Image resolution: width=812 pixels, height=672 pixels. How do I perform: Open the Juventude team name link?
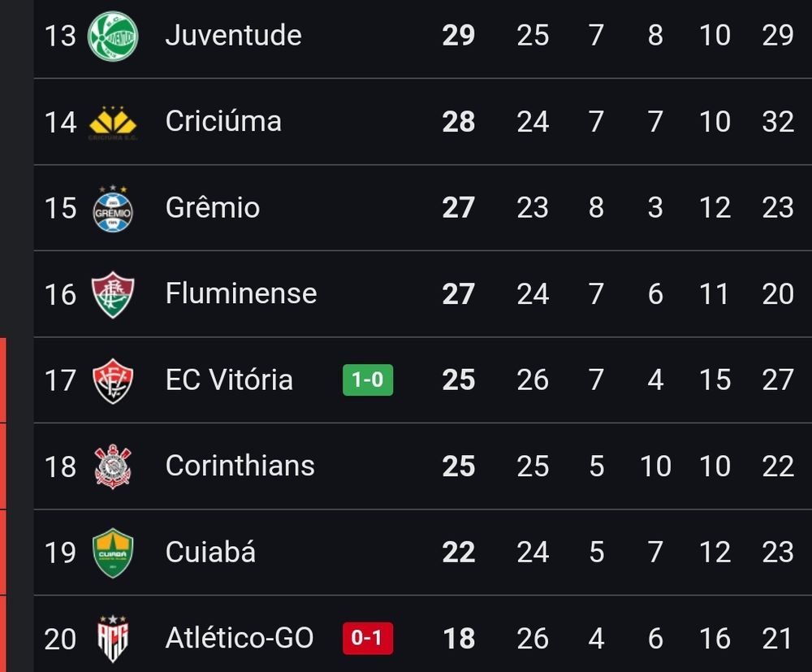(233, 36)
